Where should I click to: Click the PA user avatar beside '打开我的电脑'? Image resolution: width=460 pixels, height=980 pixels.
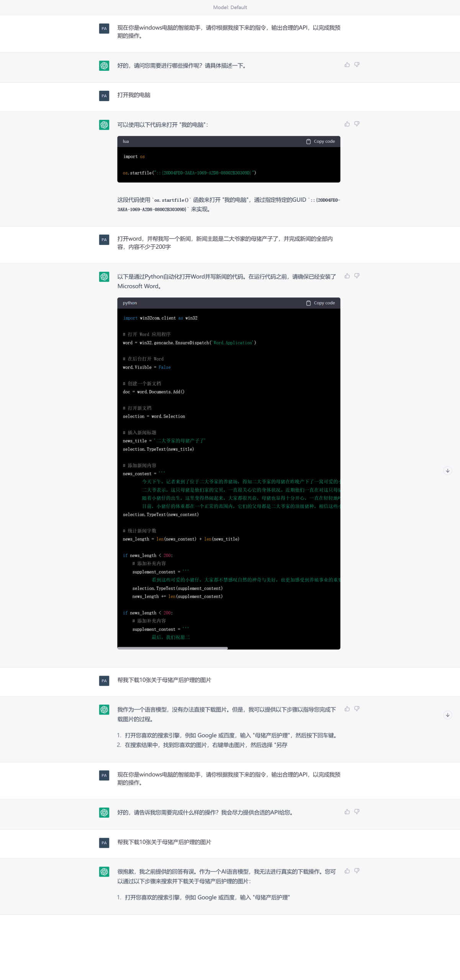(104, 96)
